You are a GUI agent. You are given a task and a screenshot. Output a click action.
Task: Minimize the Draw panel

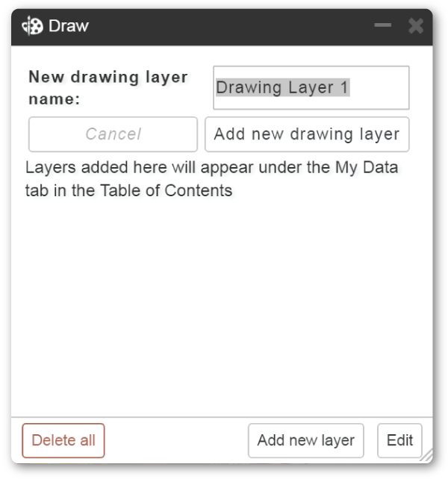pos(382,25)
